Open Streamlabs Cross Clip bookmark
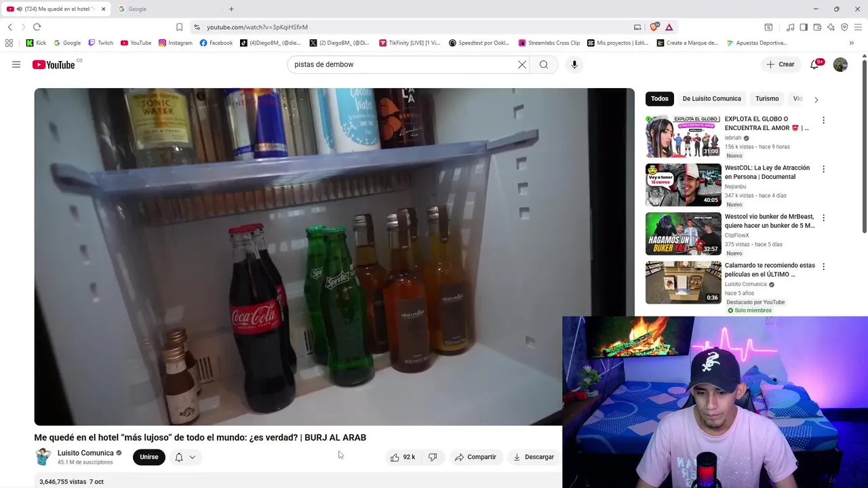868x488 pixels. pyautogui.click(x=549, y=43)
